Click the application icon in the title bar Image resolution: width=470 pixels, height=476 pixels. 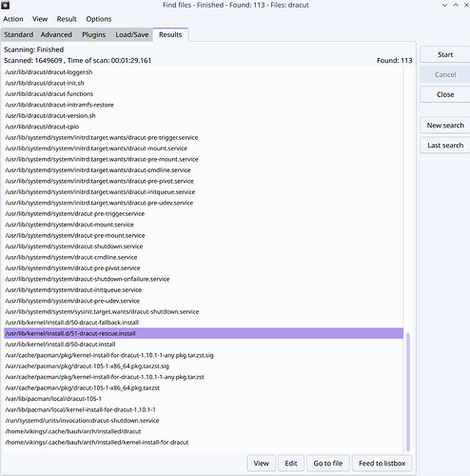(6, 5)
